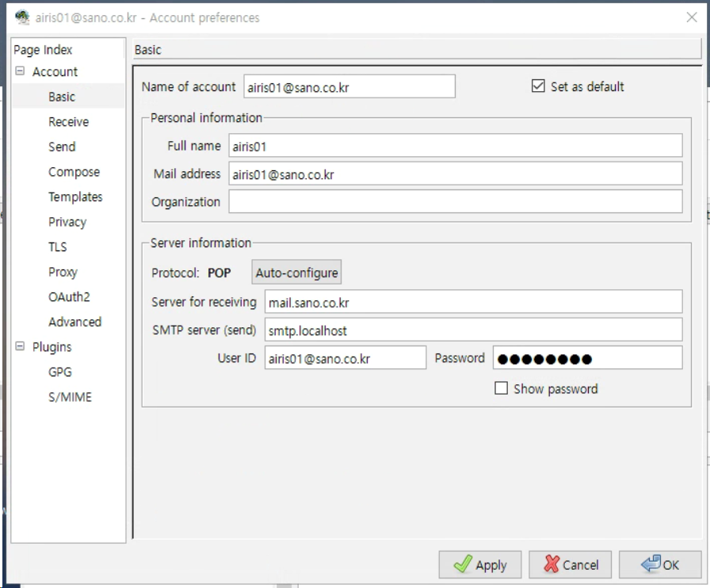Open the TLS settings page
The width and height of the screenshot is (710, 588).
tap(58, 247)
